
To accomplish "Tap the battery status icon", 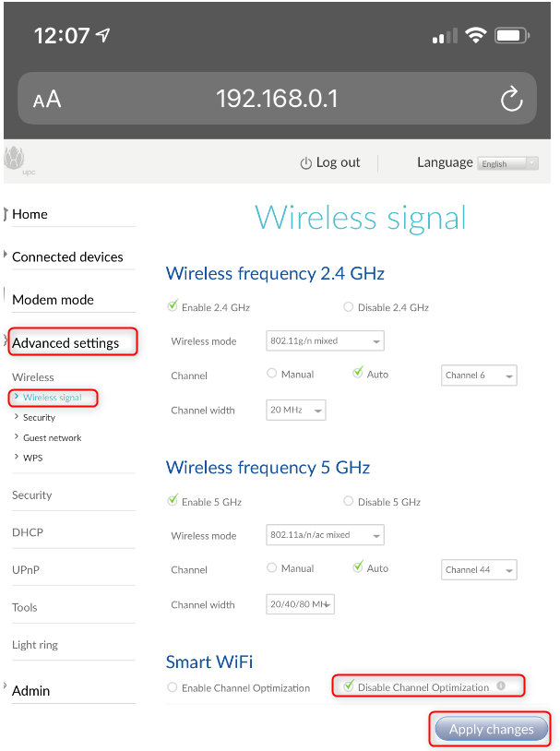I will tap(510, 36).
